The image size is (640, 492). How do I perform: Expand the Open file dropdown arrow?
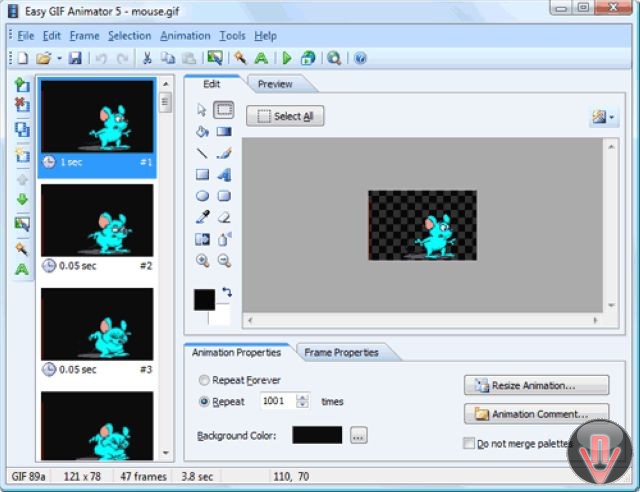pos(59,58)
